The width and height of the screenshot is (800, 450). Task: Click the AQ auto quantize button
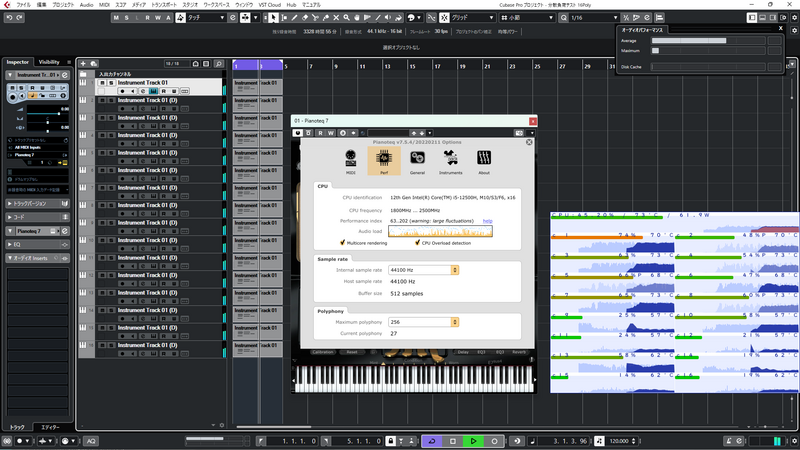[91, 441]
